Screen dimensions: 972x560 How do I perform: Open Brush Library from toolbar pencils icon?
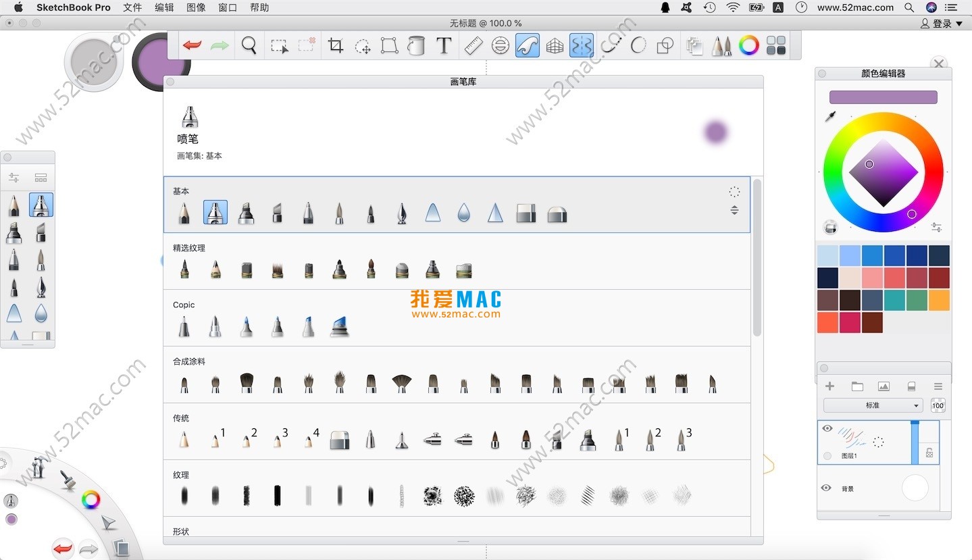tap(721, 45)
